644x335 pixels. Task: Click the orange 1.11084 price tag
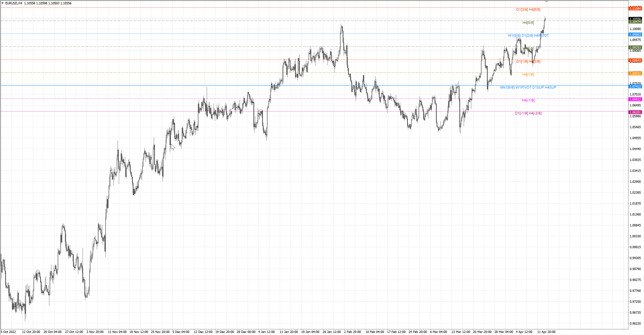pos(635,9)
